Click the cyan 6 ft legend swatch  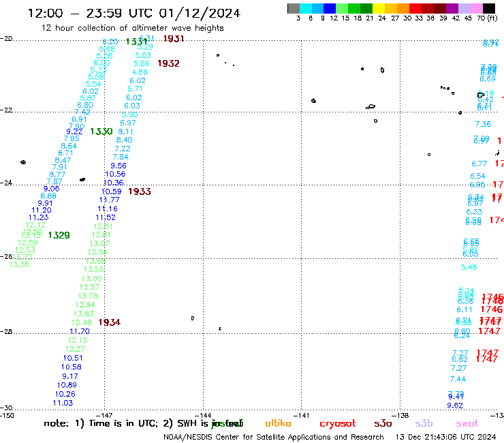[306, 8]
